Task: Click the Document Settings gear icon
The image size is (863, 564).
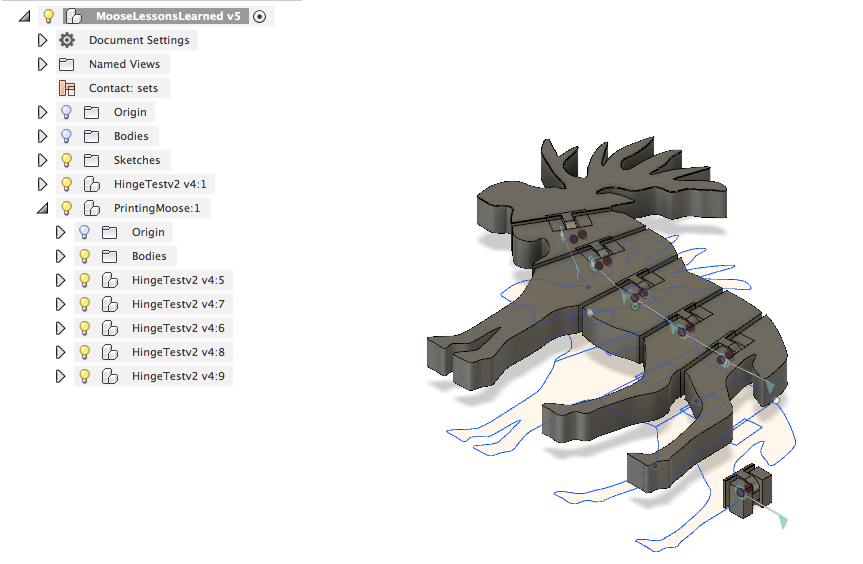Action: 67,40
